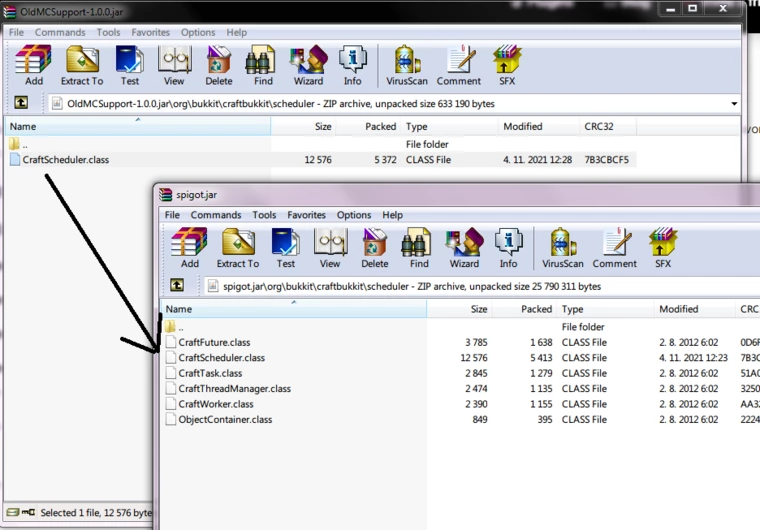
Task: Sort by Modified column in OldMCSupport window
Action: [x=538, y=126]
